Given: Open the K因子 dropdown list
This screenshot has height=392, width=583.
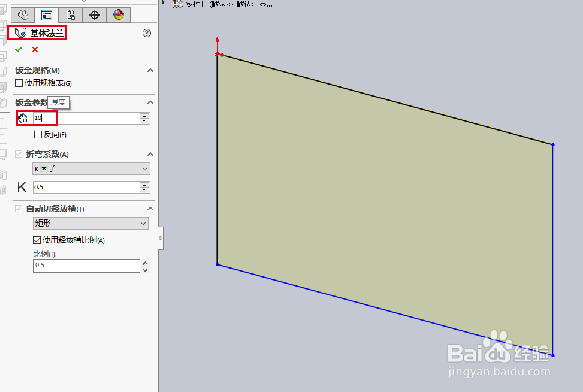Looking at the screenshot, I should pyautogui.click(x=144, y=169).
